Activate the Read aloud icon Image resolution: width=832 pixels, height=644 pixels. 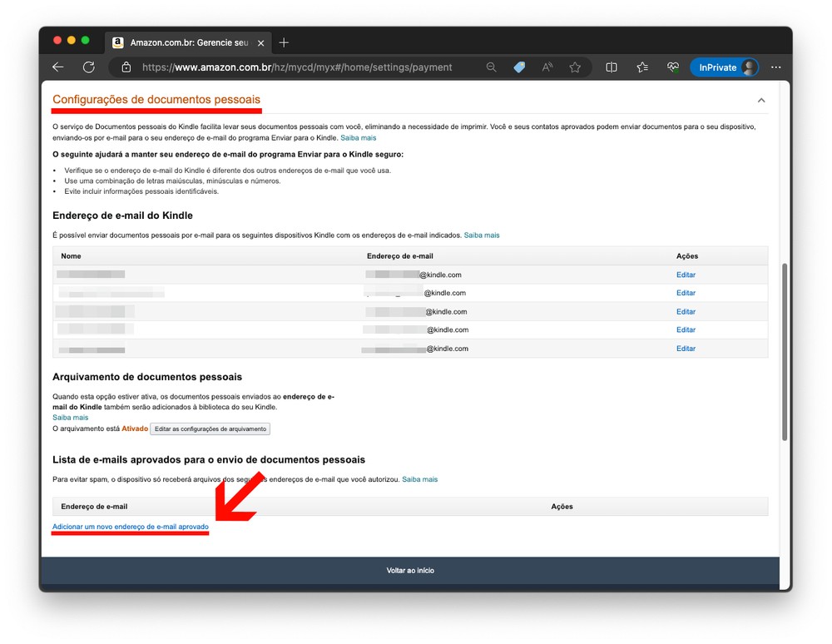coord(547,67)
